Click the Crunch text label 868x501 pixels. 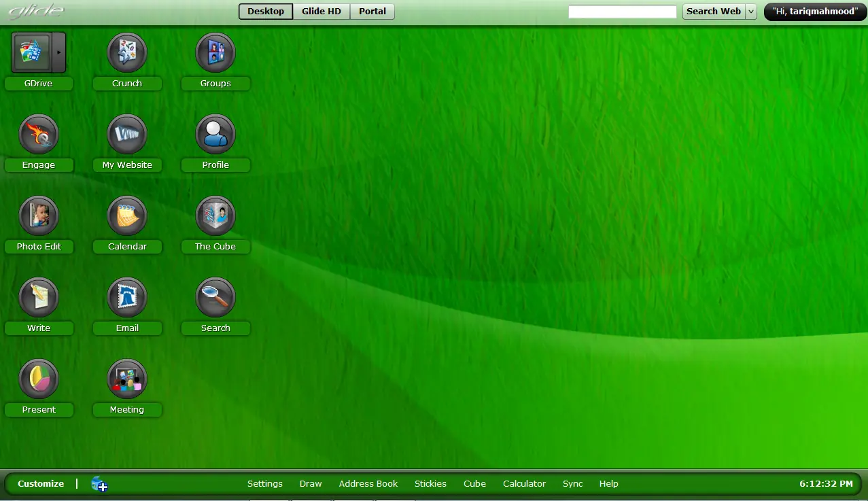(x=127, y=84)
